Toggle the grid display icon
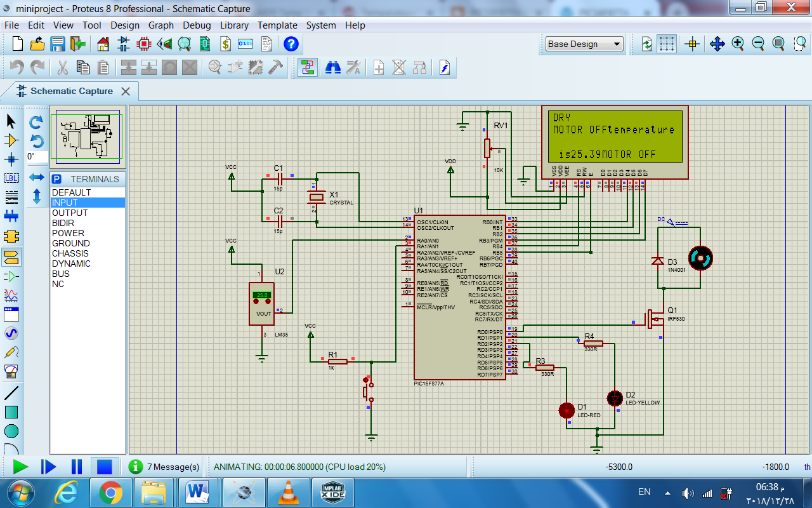This screenshot has width=812, height=508. tap(667, 44)
